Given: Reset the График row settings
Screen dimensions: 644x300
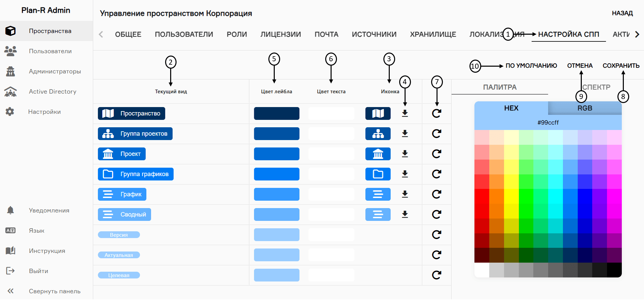Looking at the screenshot, I should click(x=436, y=194).
